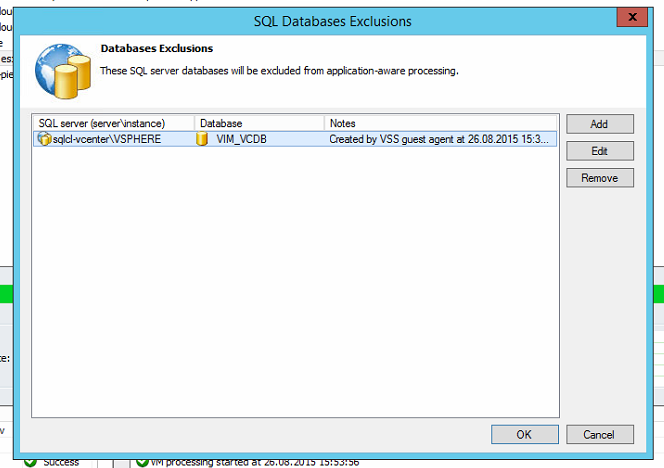Sort by the Notes column header
The height and width of the screenshot is (468, 664).
pyautogui.click(x=440, y=123)
